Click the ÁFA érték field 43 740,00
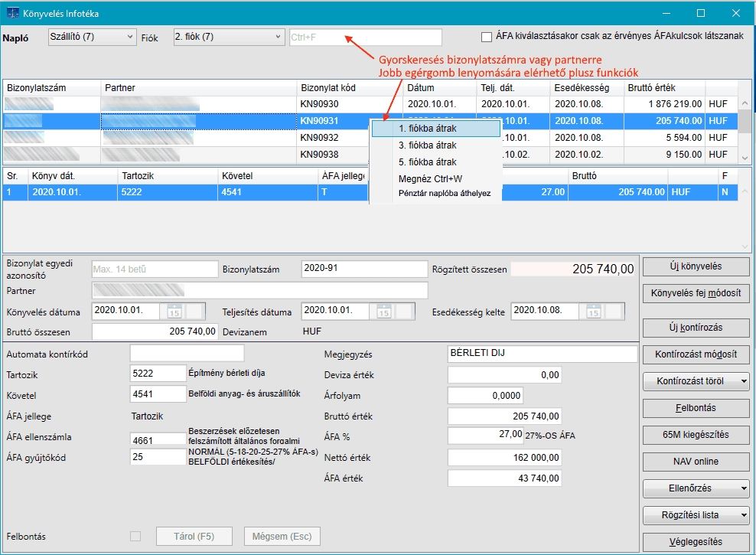The height and width of the screenshot is (555, 756). [x=504, y=478]
